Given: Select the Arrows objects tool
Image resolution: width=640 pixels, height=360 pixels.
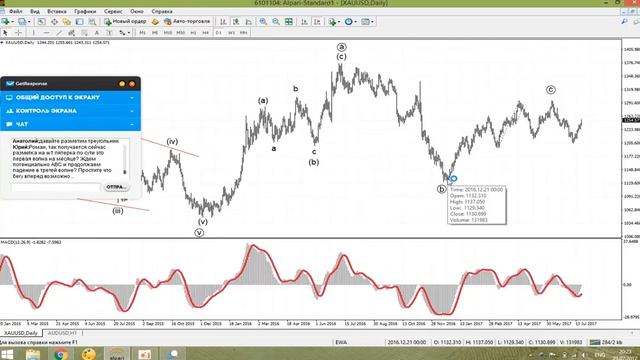Looking at the screenshot, I should tap(122, 33).
